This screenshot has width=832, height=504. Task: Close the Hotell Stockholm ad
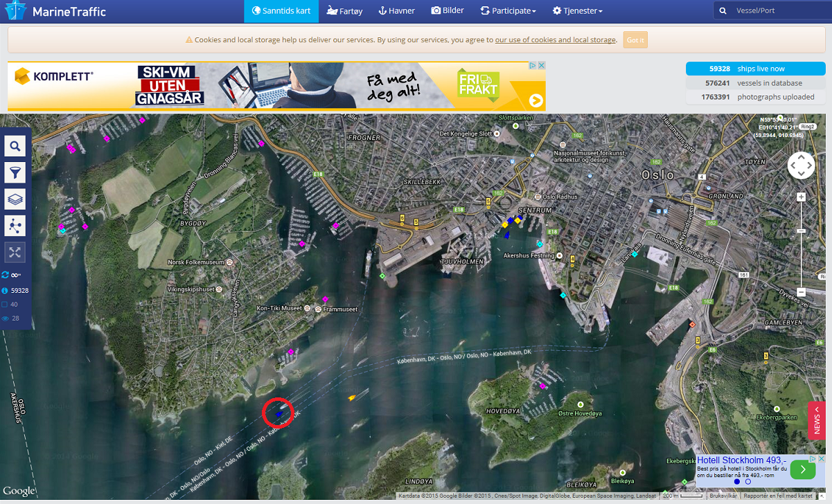coord(822,459)
